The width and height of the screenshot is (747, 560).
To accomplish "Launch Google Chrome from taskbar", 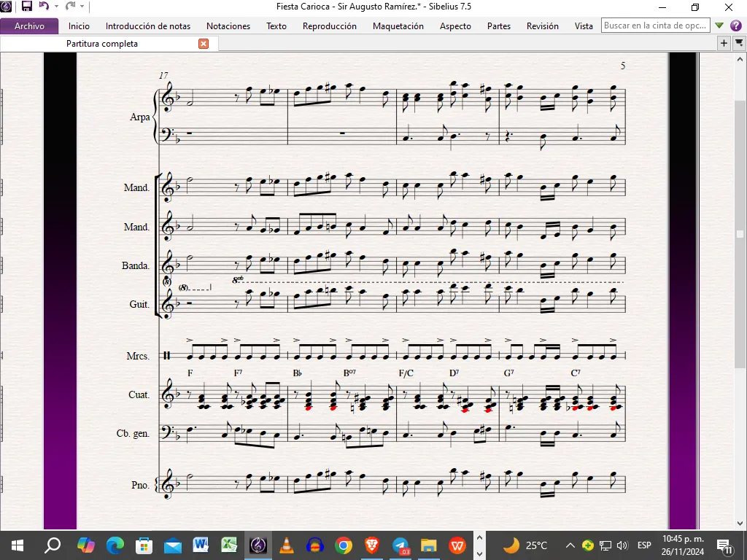I will (343, 545).
